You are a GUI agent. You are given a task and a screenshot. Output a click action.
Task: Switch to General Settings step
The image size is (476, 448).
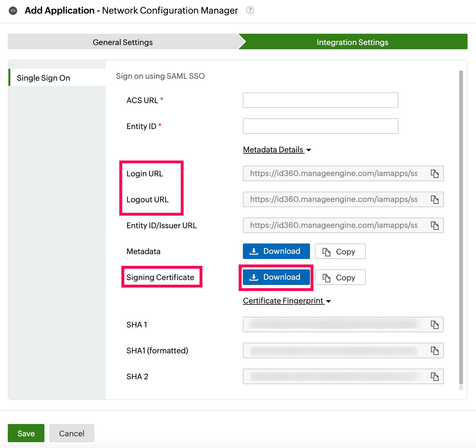(x=123, y=42)
